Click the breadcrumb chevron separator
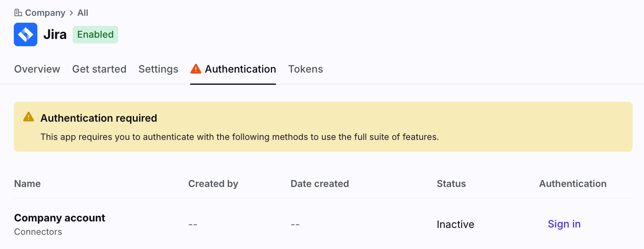The width and height of the screenshot is (644, 249). [71, 13]
